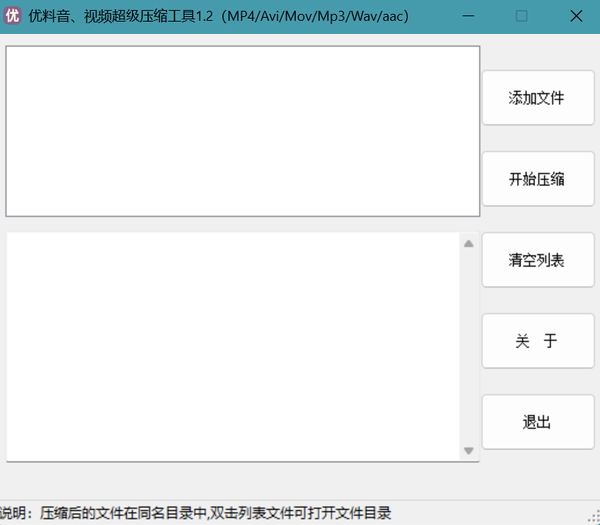
Task: Start compression with 开始压缩
Action: pyautogui.click(x=538, y=179)
